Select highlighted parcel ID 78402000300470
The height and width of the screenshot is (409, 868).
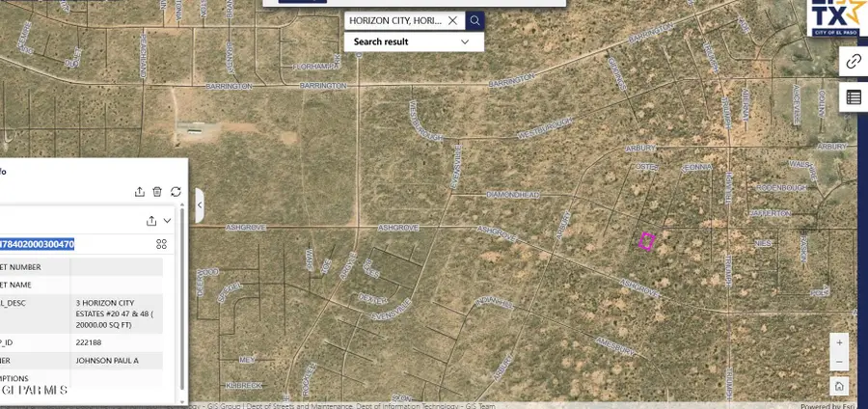click(x=37, y=244)
